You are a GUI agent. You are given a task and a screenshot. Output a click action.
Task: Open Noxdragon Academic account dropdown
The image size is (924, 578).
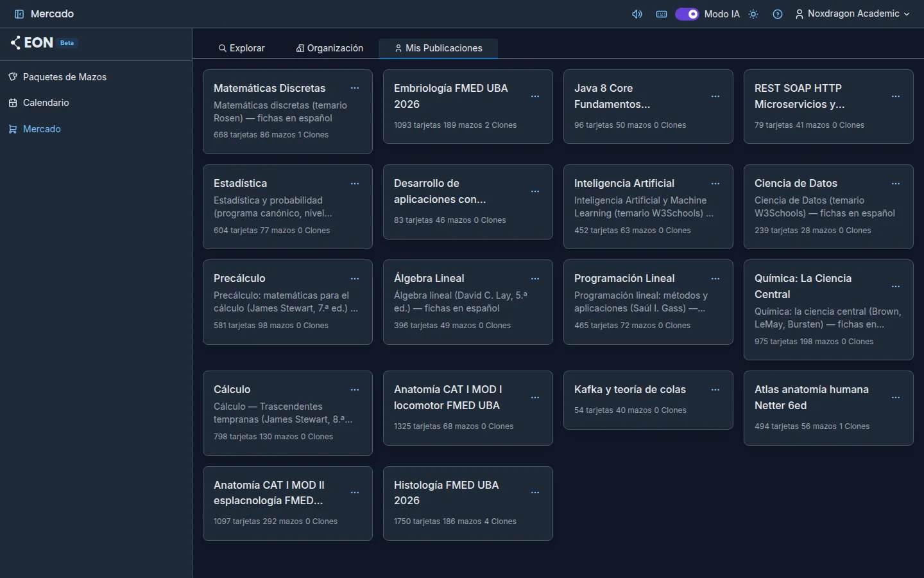(852, 14)
